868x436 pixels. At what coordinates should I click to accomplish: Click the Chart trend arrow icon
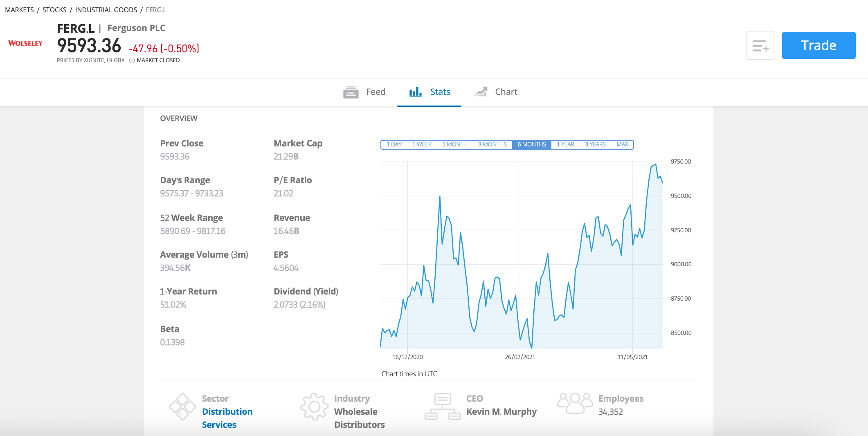pyautogui.click(x=481, y=92)
